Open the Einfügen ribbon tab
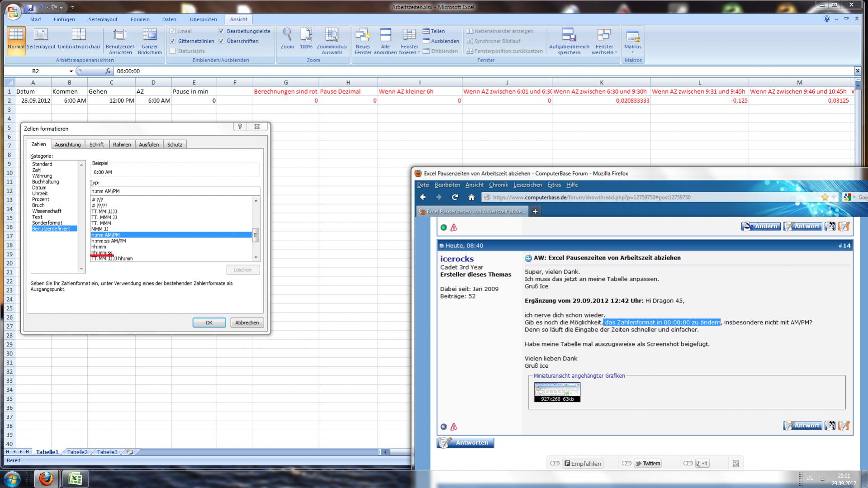Viewport: 868px width, 488px height. [64, 19]
